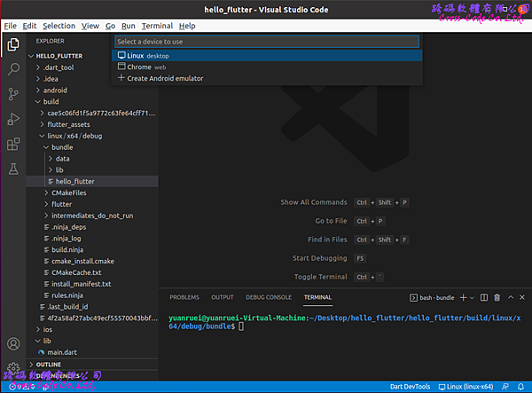This screenshot has width=532, height=393.
Task: Open the Run and Debug view
Action: 13,119
